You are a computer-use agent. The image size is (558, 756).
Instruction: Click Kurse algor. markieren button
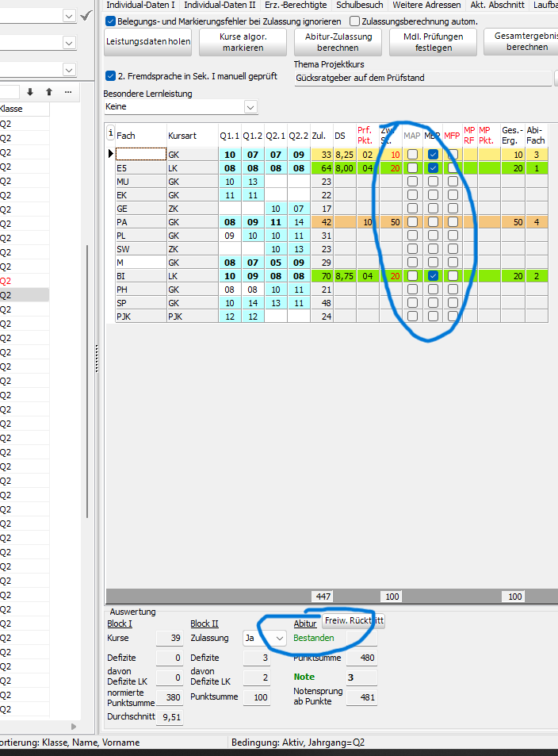pos(243,42)
